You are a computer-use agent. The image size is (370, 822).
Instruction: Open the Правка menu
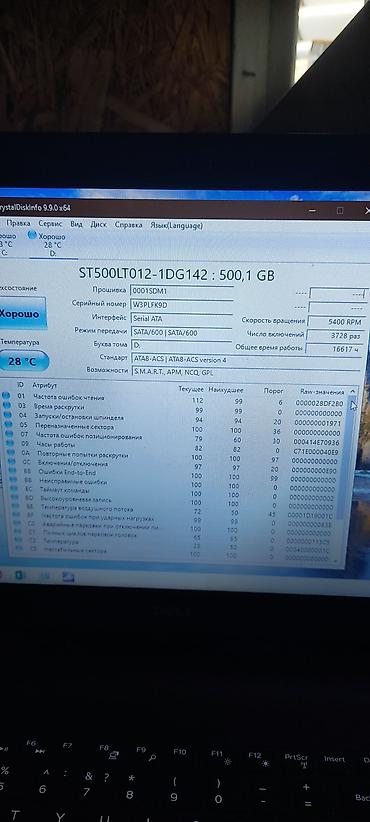click(18, 224)
